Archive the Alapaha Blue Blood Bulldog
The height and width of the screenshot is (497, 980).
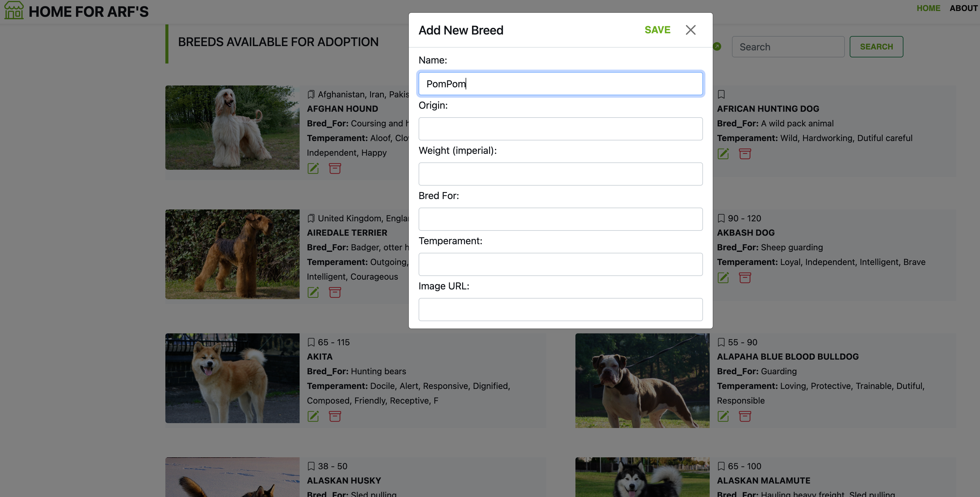coord(745,416)
